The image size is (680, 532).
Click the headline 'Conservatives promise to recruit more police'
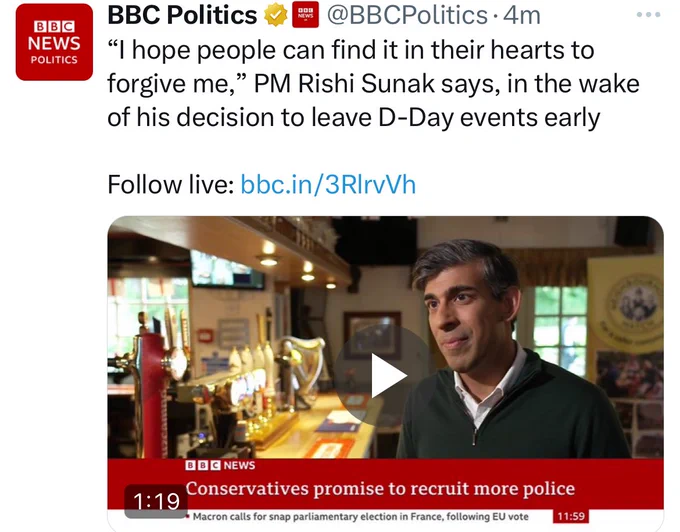tap(380, 489)
